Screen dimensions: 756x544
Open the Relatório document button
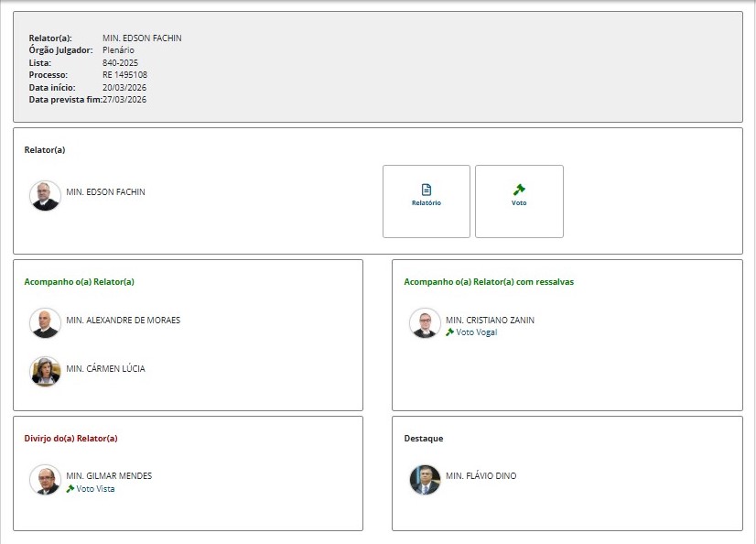tap(426, 201)
